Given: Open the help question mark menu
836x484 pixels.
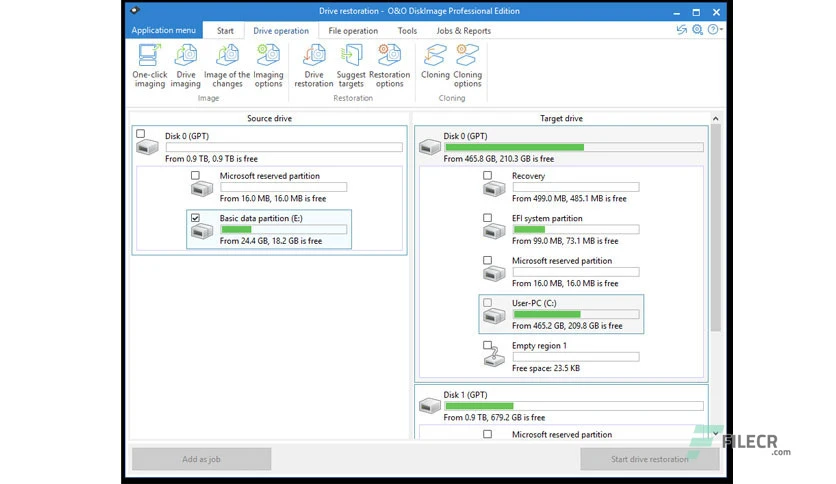Looking at the screenshot, I should point(714,30).
